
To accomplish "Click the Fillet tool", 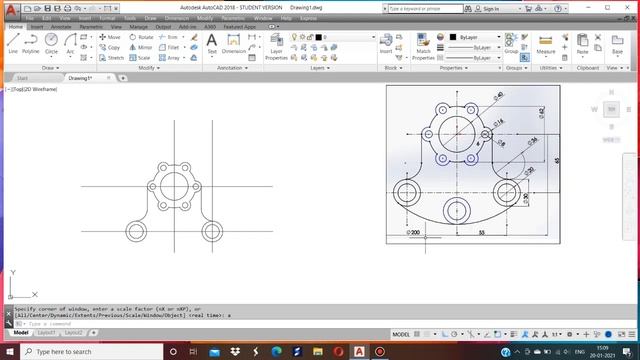I will [x=169, y=47].
